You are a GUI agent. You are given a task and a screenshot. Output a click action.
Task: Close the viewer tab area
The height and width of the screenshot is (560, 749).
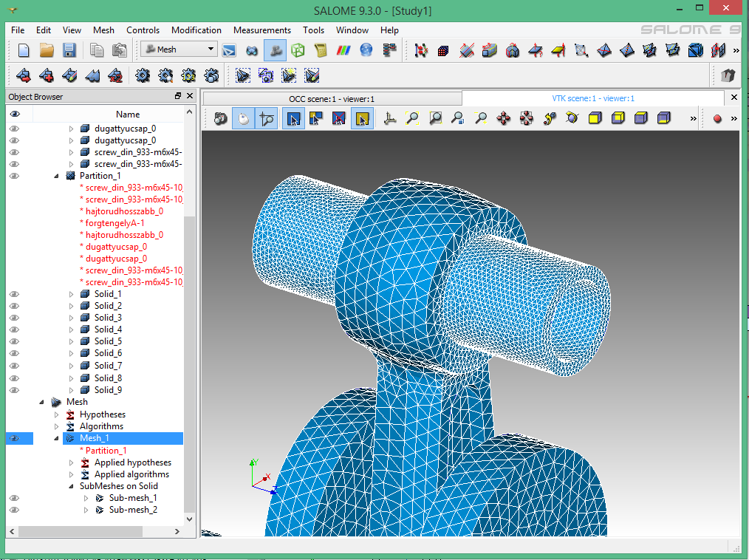[x=734, y=98]
